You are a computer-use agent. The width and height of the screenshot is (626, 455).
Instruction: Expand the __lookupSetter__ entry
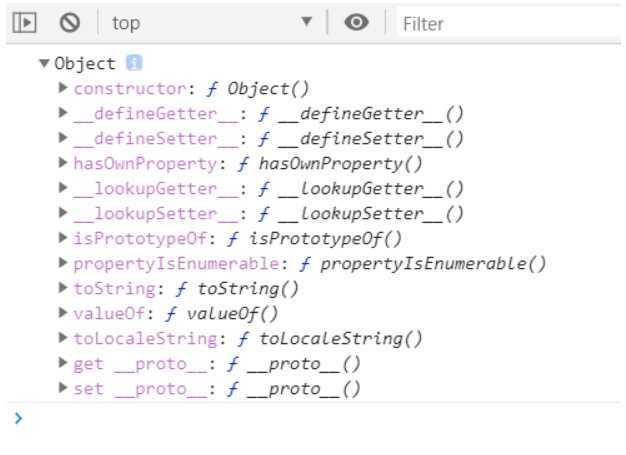(x=64, y=214)
